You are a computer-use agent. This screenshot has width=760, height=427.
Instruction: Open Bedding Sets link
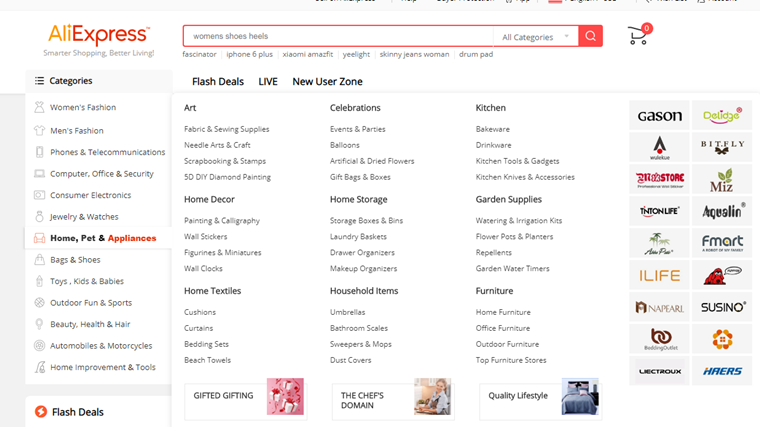tap(206, 344)
